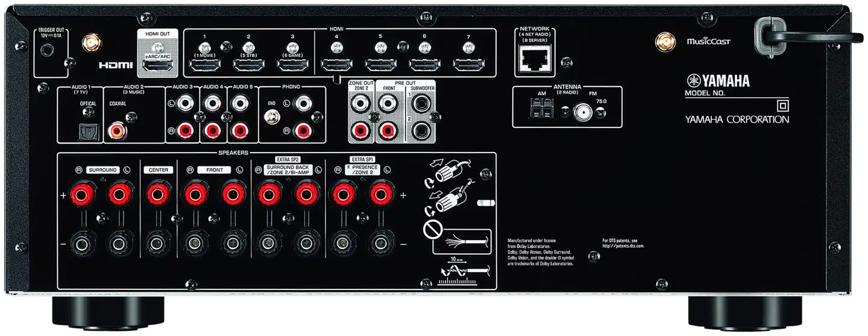Click the upper speaker knob wiring illustration
The width and height of the screenshot is (868, 336).
click(449, 173)
